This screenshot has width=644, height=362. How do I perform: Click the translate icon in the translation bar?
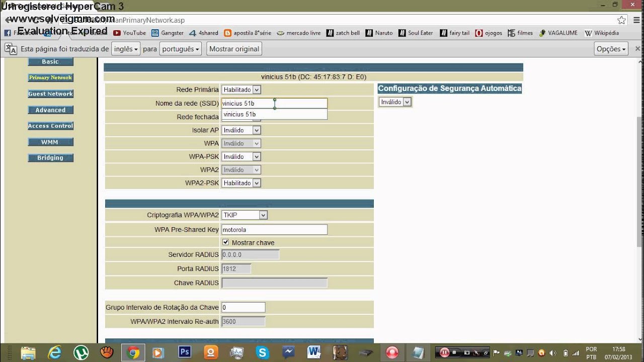tap(11, 49)
